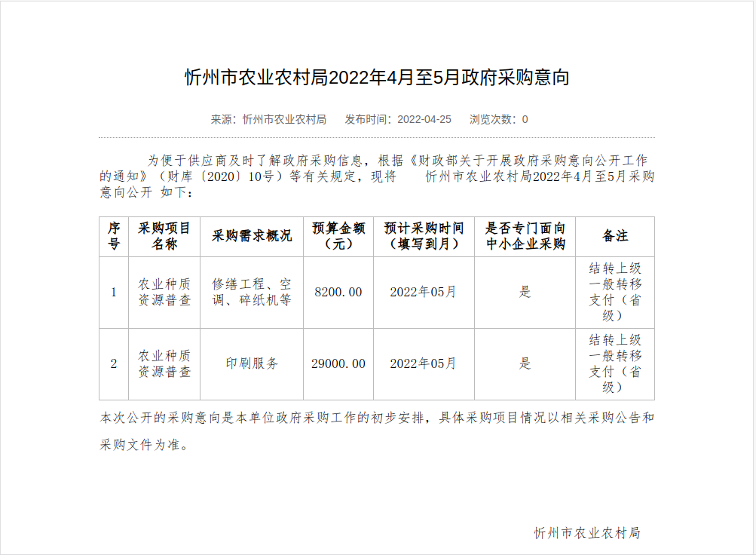Click the publish time 发布时间：2022-04-25
The height and width of the screenshot is (555, 756).
click(398, 119)
